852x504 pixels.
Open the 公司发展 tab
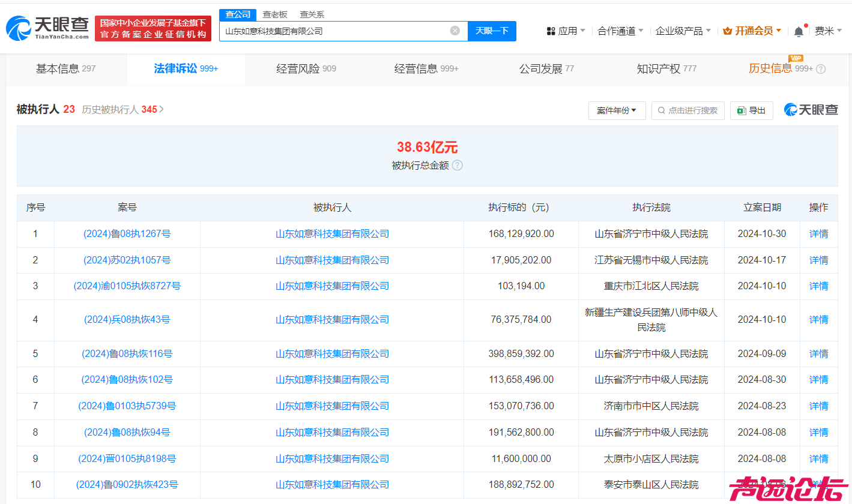(x=546, y=69)
